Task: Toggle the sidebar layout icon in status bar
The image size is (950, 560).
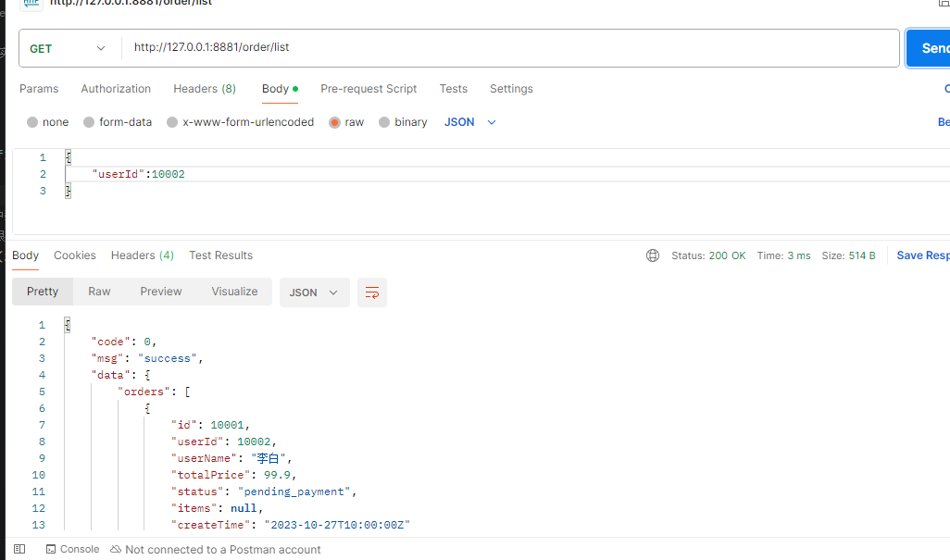Action: (x=19, y=549)
